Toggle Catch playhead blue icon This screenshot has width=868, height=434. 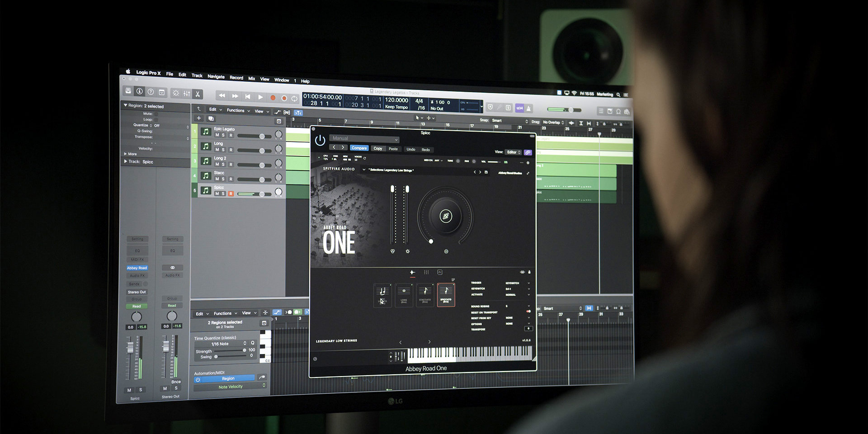pyautogui.click(x=298, y=113)
